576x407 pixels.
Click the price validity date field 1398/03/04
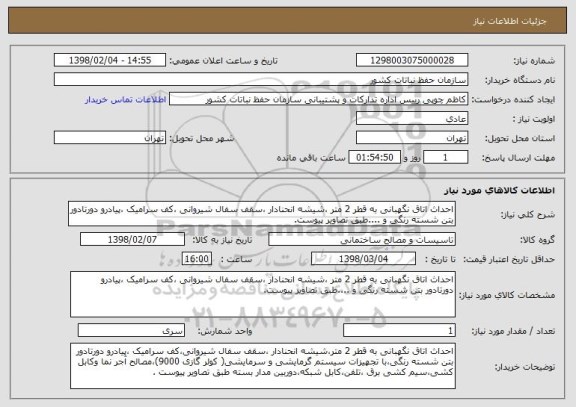click(363, 259)
